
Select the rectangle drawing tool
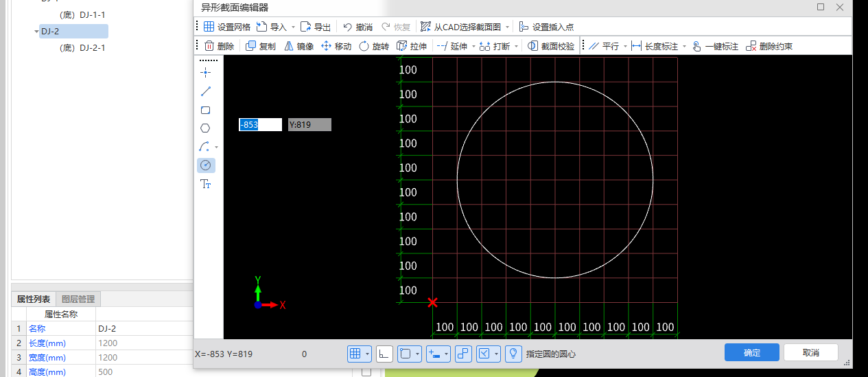tap(205, 110)
